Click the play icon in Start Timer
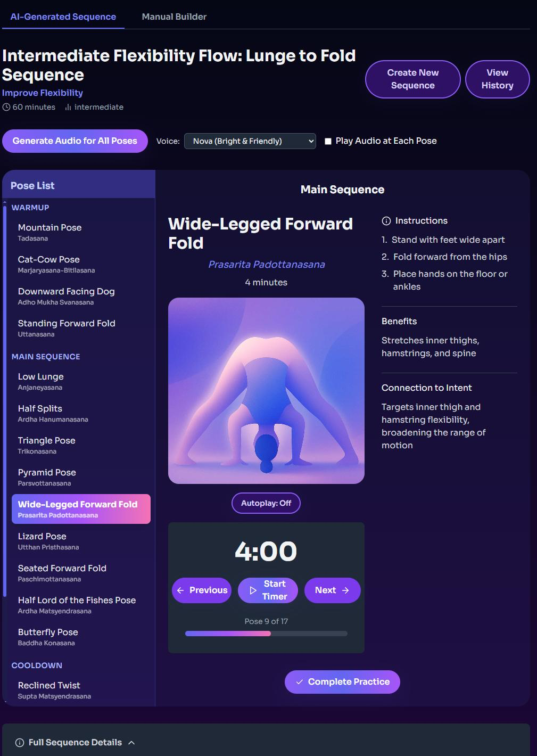 [253, 590]
